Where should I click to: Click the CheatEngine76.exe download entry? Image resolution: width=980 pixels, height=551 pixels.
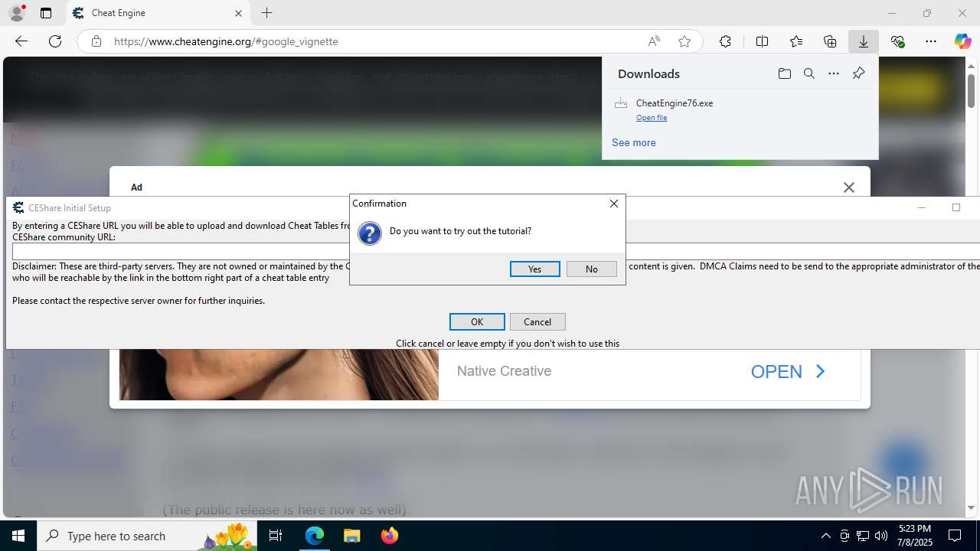click(740, 109)
